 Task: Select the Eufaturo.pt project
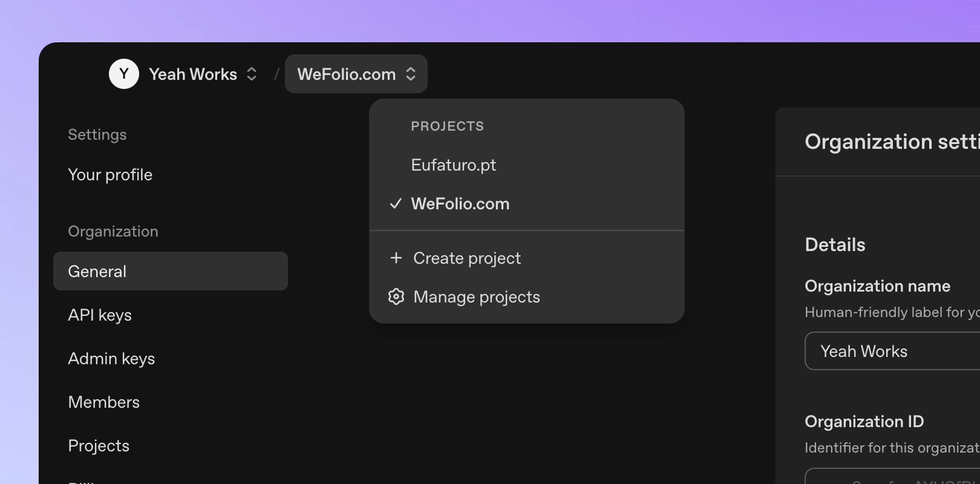point(453,165)
